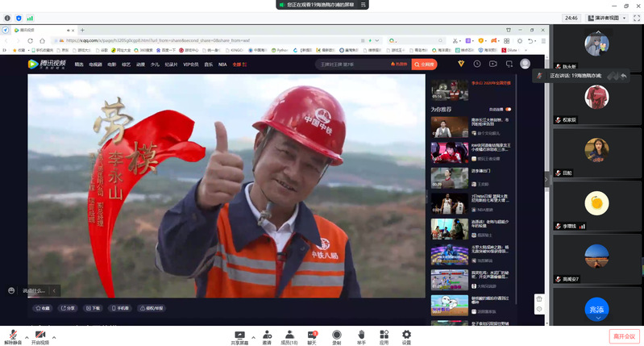Open the meeting apps icon
This screenshot has width=644, height=346.
(x=384, y=335)
